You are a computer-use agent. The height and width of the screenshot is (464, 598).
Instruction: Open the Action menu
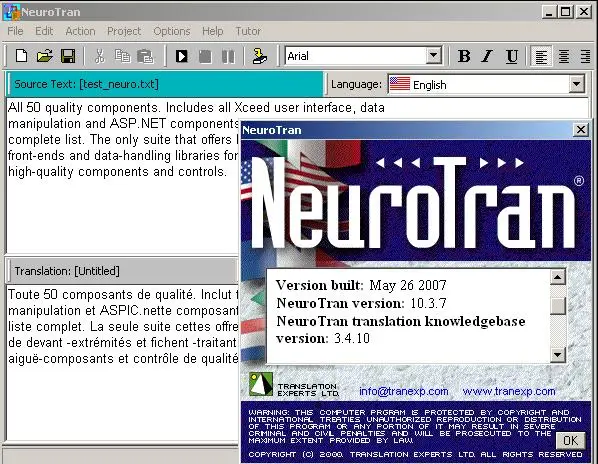(80, 31)
